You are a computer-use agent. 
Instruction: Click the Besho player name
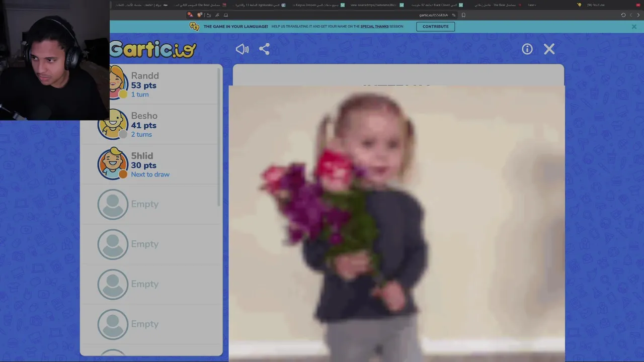(x=144, y=116)
